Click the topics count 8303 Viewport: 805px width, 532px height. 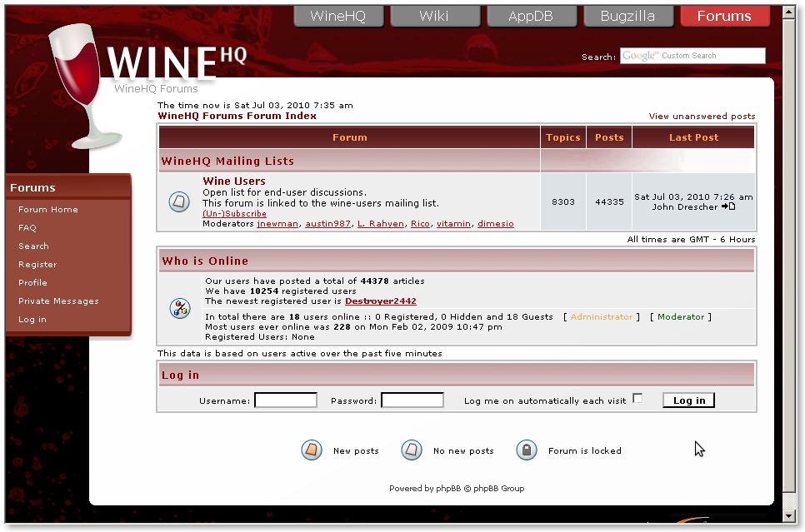point(563,202)
